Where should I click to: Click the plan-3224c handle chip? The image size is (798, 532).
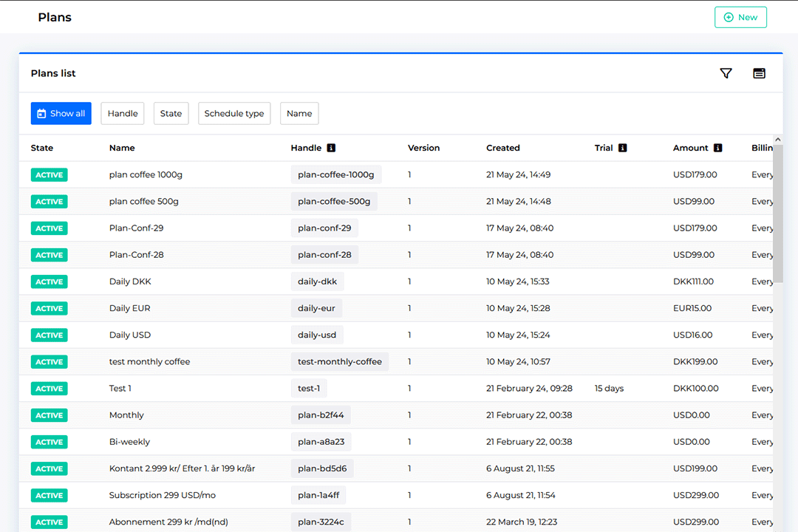[x=321, y=522]
